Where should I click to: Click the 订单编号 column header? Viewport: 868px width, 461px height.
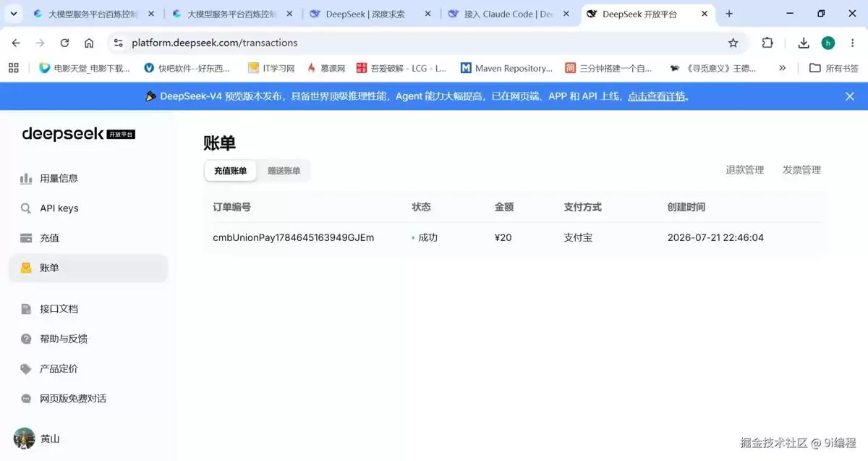[x=231, y=207]
